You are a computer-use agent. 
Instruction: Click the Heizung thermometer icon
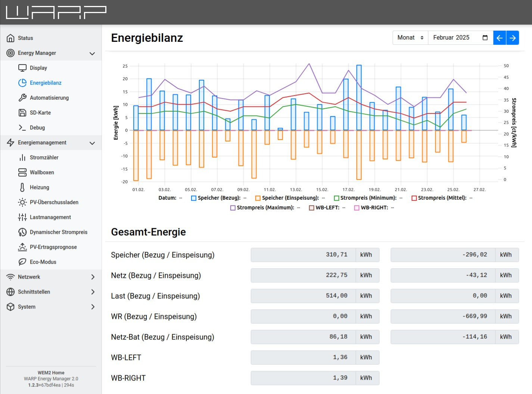coord(22,187)
